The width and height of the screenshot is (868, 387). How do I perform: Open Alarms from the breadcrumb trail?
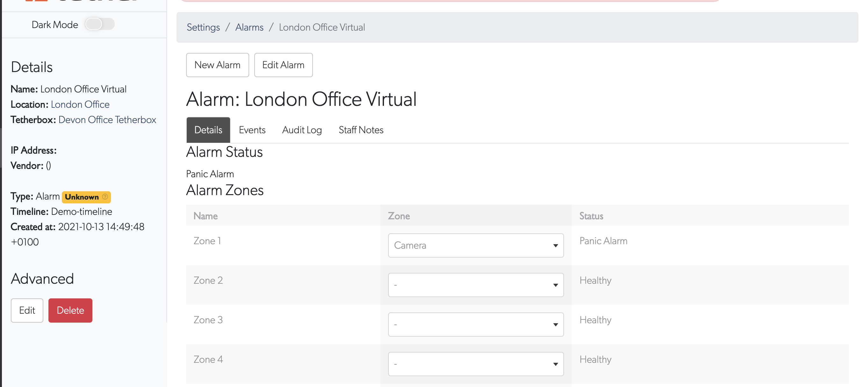coord(250,27)
